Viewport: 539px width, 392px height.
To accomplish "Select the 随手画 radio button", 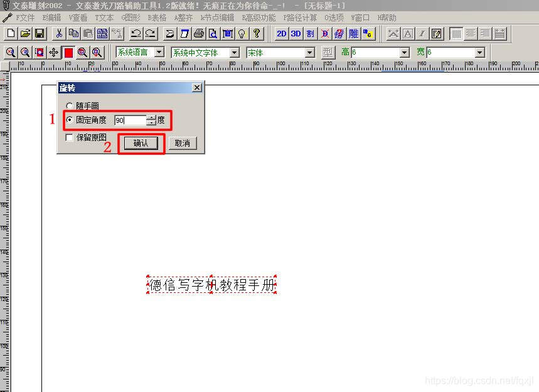I will (x=70, y=106).
